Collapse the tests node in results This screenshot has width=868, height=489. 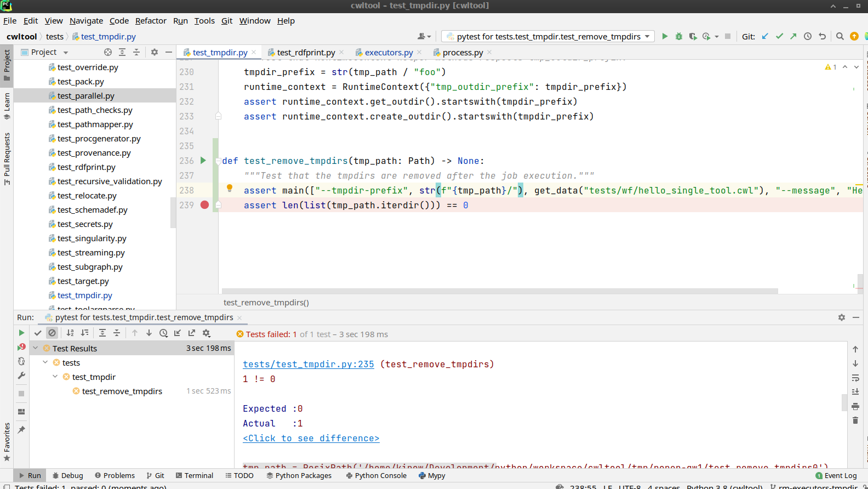point(45,362)
